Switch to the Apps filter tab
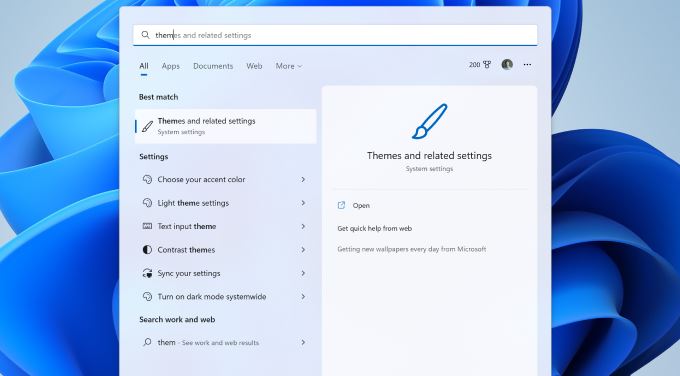Viewport: 680px width, 376px height. (x=170, y=66)
